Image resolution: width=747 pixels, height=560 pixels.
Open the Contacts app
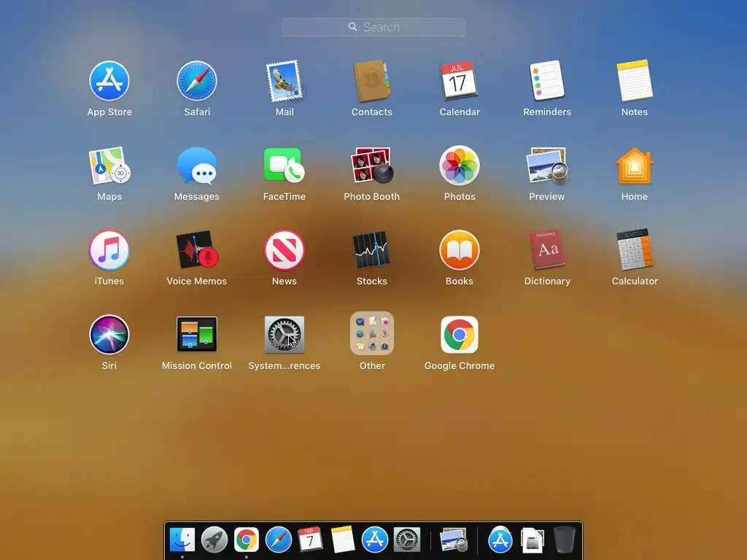click(371, 81)
